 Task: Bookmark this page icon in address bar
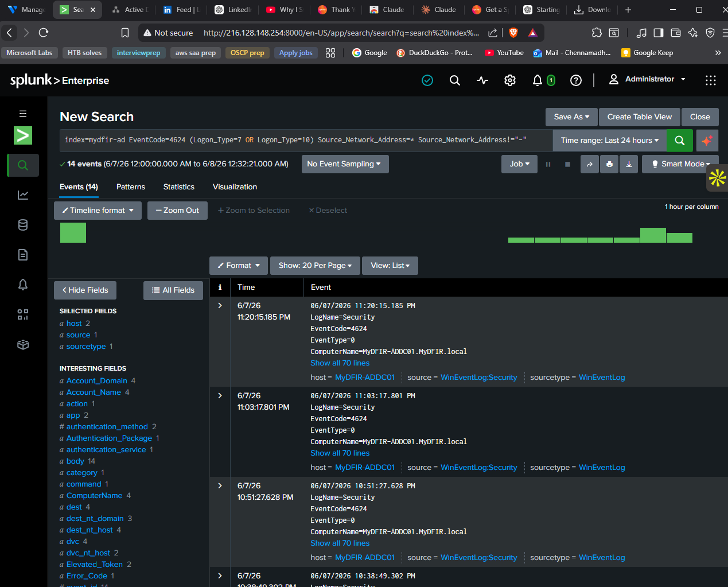tap(124, 33)
